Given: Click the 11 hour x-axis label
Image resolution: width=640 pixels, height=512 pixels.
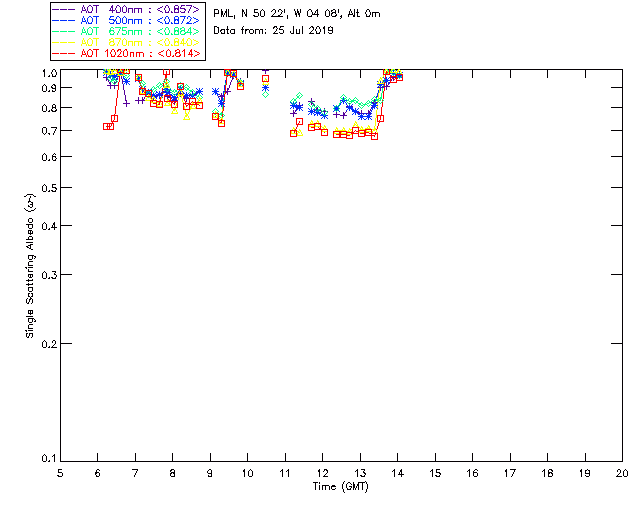Looking at the screenshot, I should (285, 473).
